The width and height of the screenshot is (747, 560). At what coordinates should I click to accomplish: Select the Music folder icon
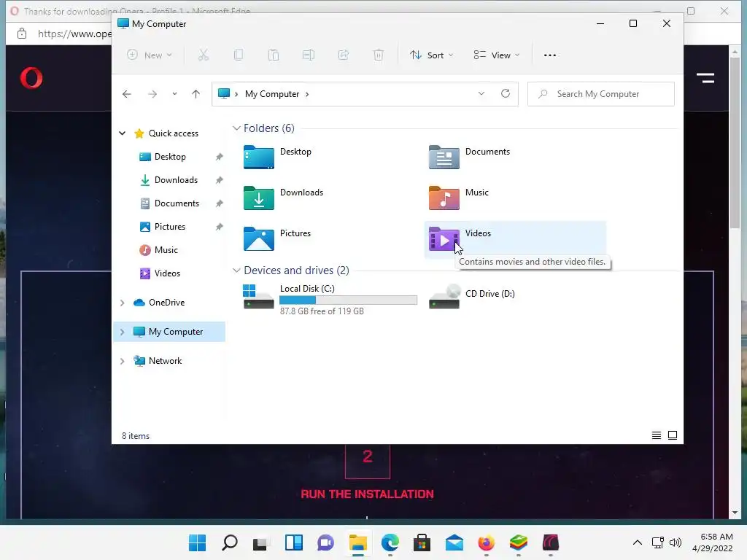coord(444,198)
